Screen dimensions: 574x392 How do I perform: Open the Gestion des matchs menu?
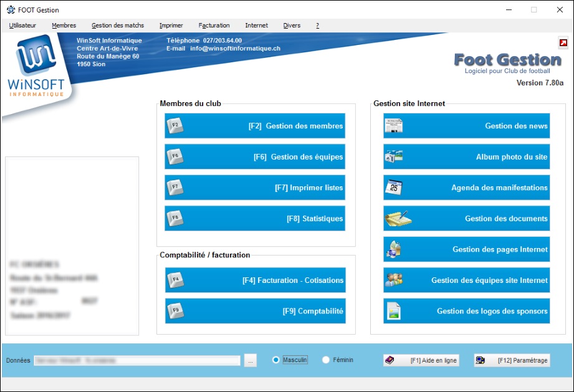click(x=118, y=26)
